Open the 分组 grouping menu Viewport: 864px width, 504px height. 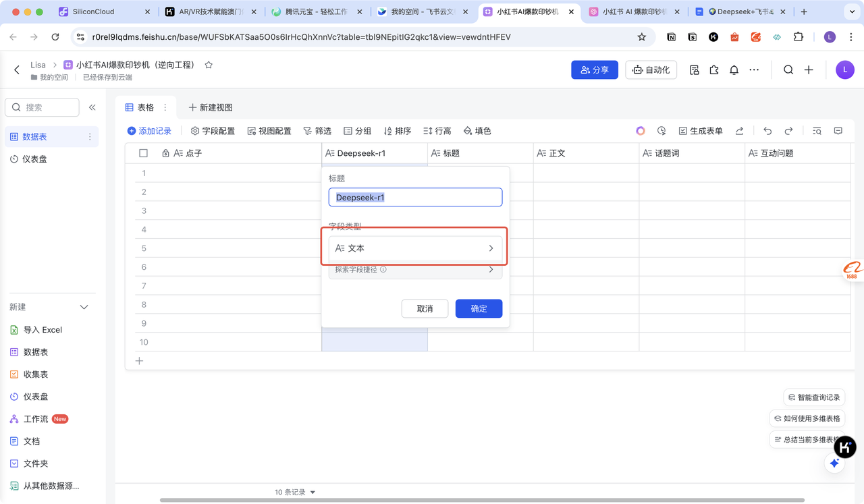point(358,131)
